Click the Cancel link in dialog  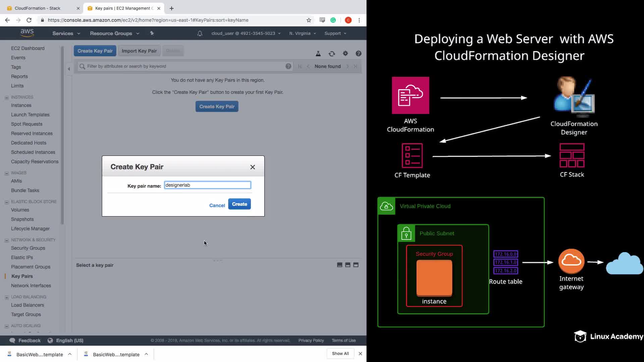tap(217, 205)
